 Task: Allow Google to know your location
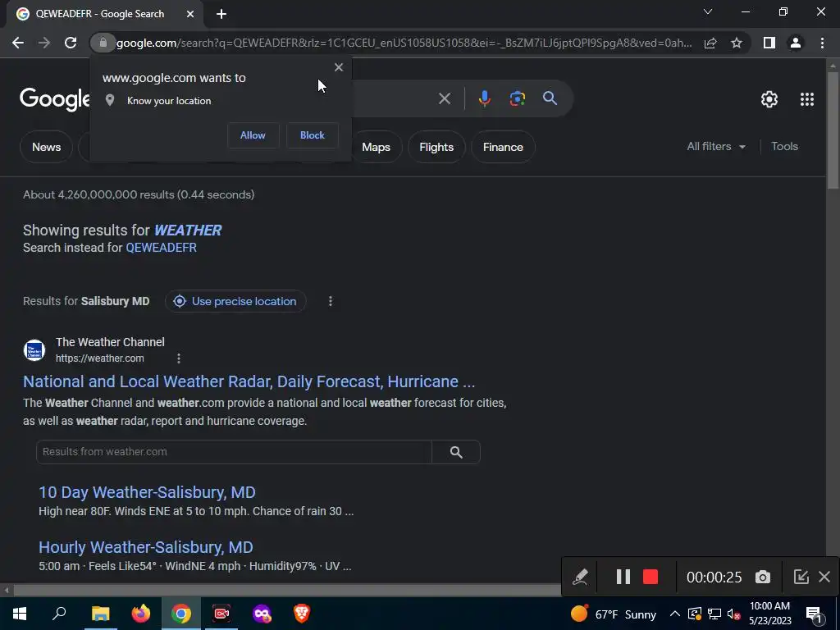253,135
